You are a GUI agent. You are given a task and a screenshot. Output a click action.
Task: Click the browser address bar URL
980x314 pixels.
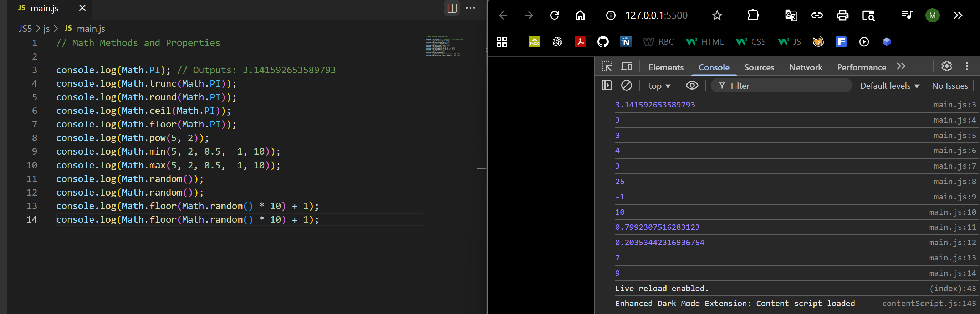click(656, 16)
